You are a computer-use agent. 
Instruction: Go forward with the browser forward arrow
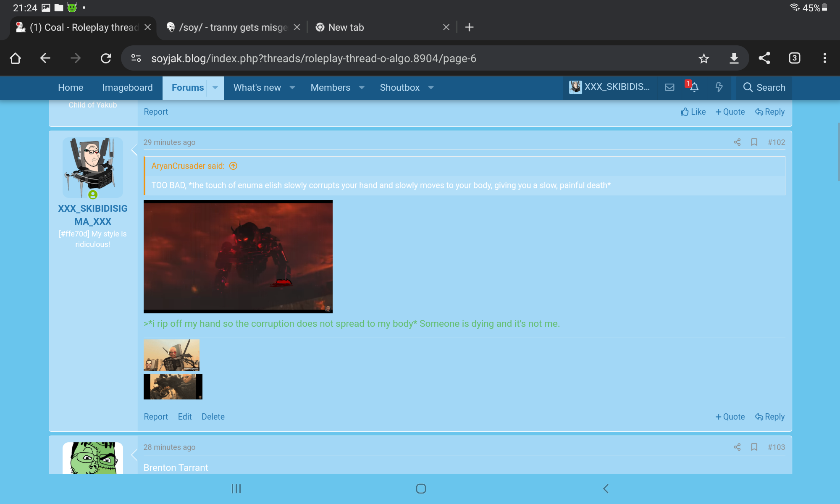76,58
